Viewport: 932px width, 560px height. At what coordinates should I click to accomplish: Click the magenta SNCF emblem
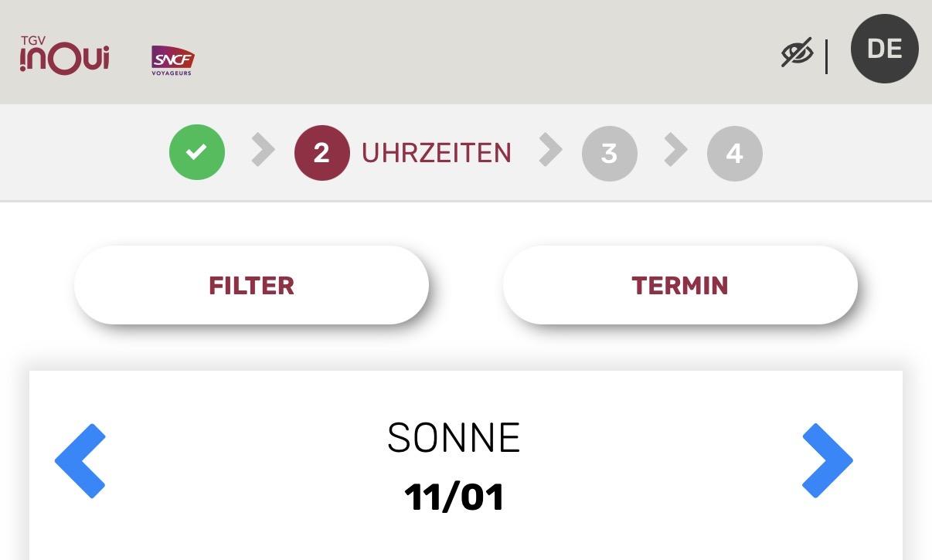click(x=172, y=57)
